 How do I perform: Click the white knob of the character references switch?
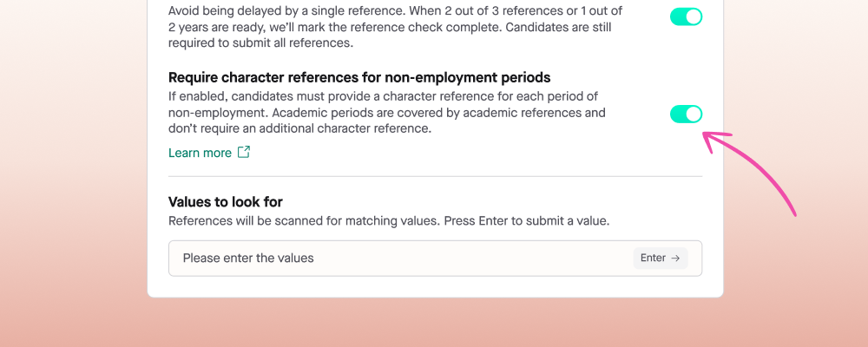pyautogui.click(x=694, y=115)
